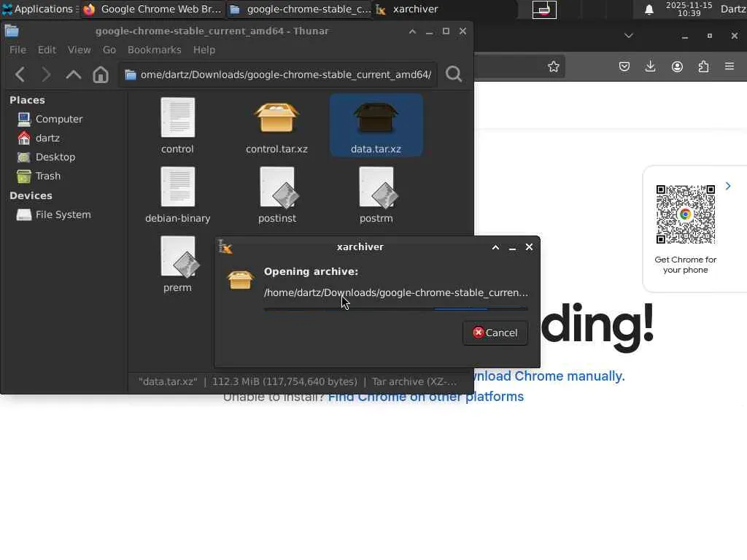Open Thunar File menu

coord(18,50)
